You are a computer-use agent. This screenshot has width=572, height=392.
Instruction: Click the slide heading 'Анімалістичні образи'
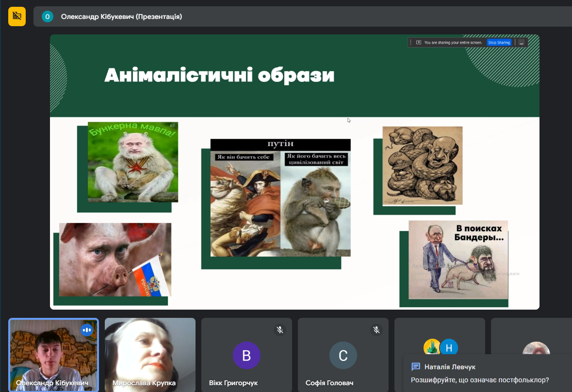click(x=219, y=76)
